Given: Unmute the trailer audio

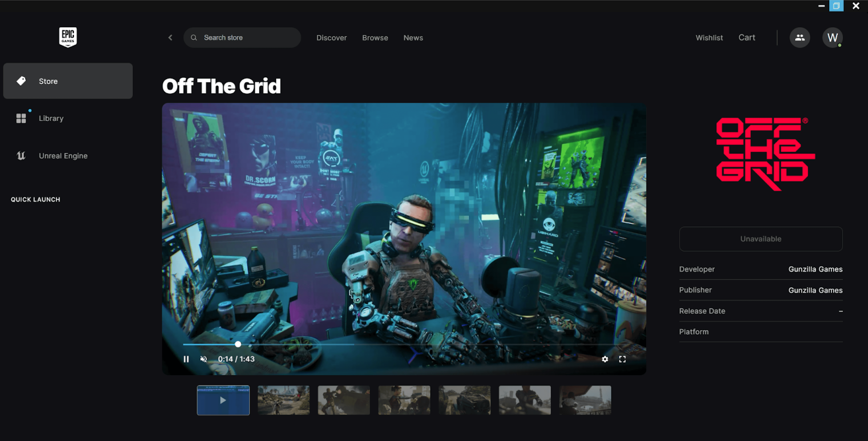Looking at the screenshot, I should coord(204,359).
